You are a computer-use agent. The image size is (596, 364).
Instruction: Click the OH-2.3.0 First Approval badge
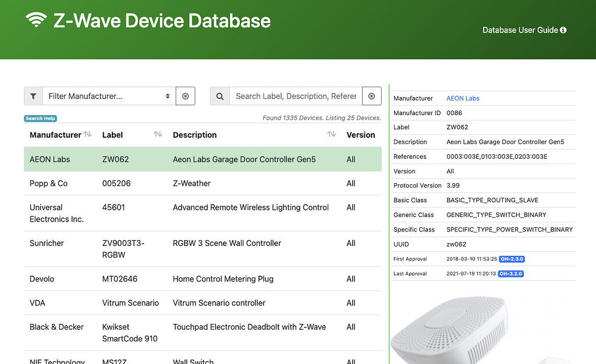[512, 259]
